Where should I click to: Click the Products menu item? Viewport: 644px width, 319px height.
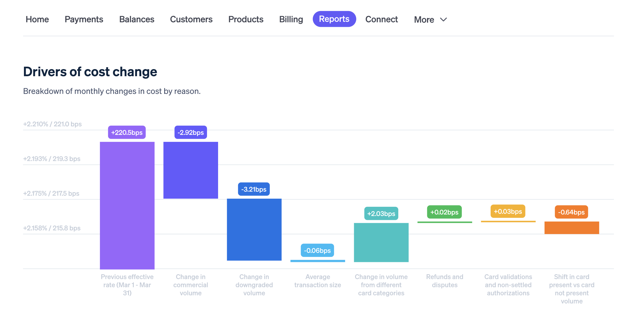[x=246, y=18]
